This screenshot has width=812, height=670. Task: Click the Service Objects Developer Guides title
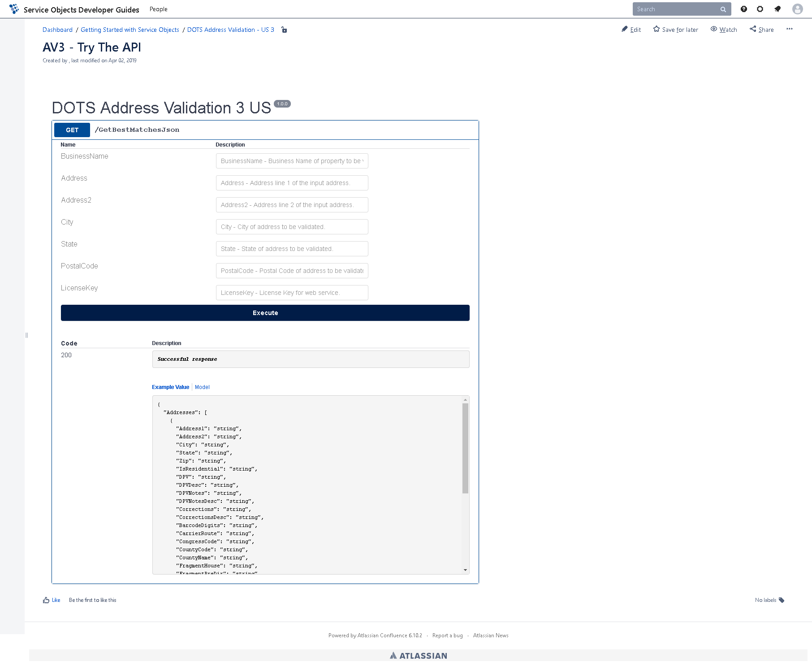coord(82,9)
